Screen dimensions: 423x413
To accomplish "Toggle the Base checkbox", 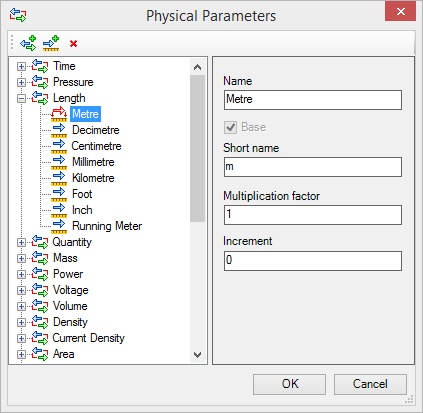I will pyautogui.click(x=230, y=127).
